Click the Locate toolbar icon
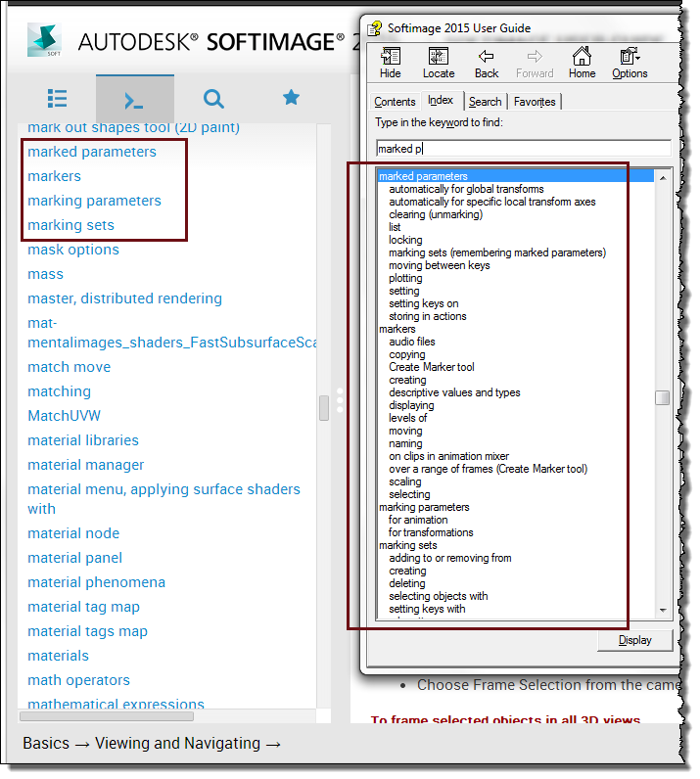The width and height of the screenshot is (700, 779). (x=438, y=63)
